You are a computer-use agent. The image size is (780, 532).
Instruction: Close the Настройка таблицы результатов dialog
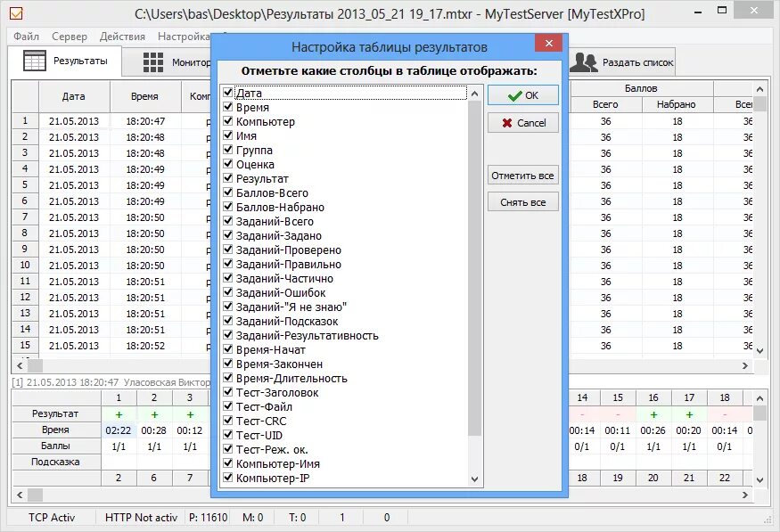point(549,44)
